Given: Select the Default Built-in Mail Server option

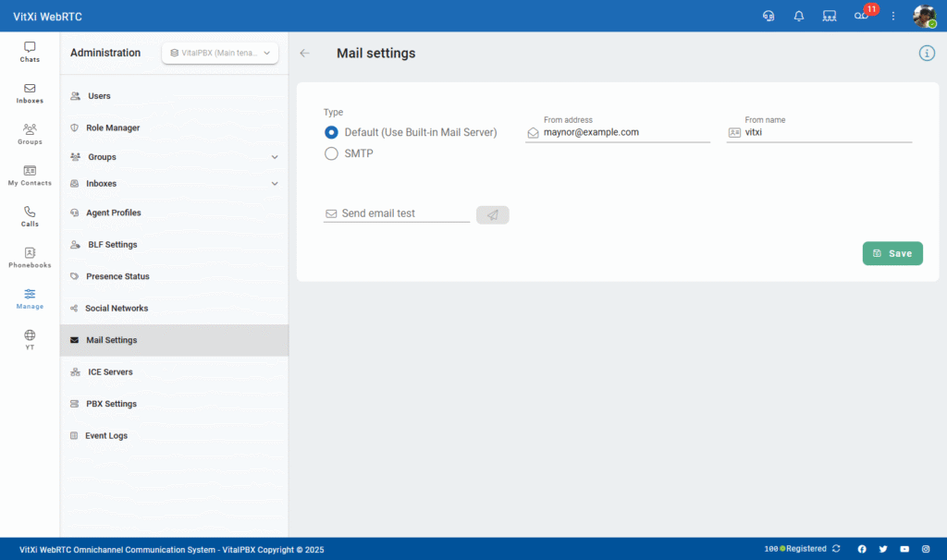Looking at the screenshot, I should (x=332, y=132).
